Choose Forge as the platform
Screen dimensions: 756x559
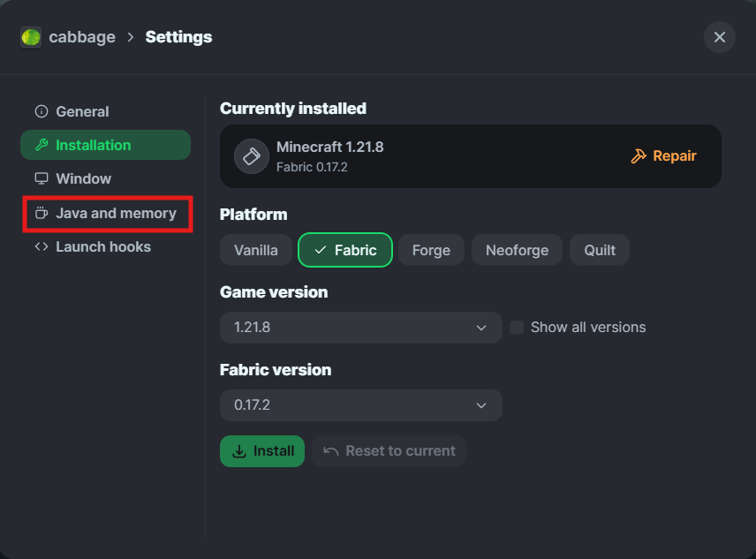(431, 250)
